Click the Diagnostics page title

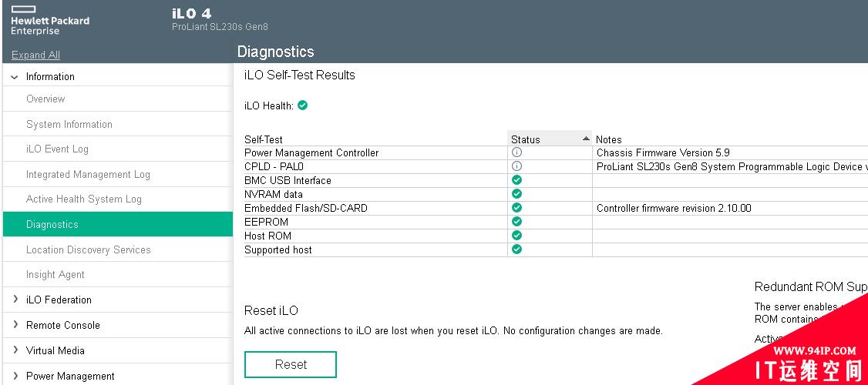276,52
